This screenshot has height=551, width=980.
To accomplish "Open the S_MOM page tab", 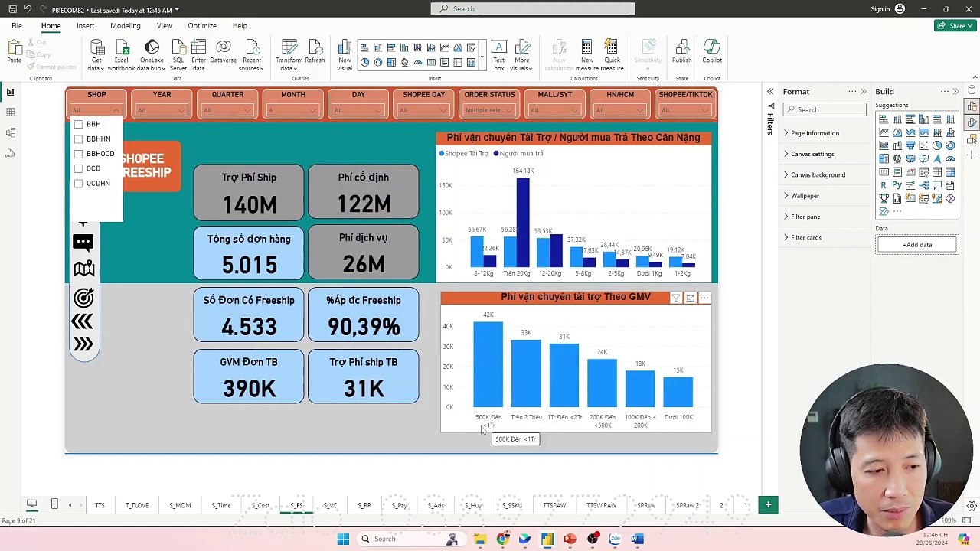I will tap(180, 505).
